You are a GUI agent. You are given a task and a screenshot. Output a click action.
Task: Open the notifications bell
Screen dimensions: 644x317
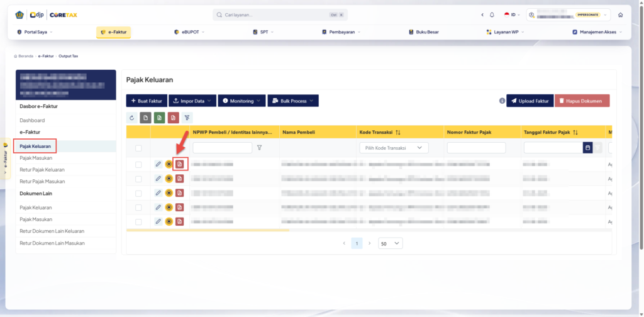pos(492,15)
